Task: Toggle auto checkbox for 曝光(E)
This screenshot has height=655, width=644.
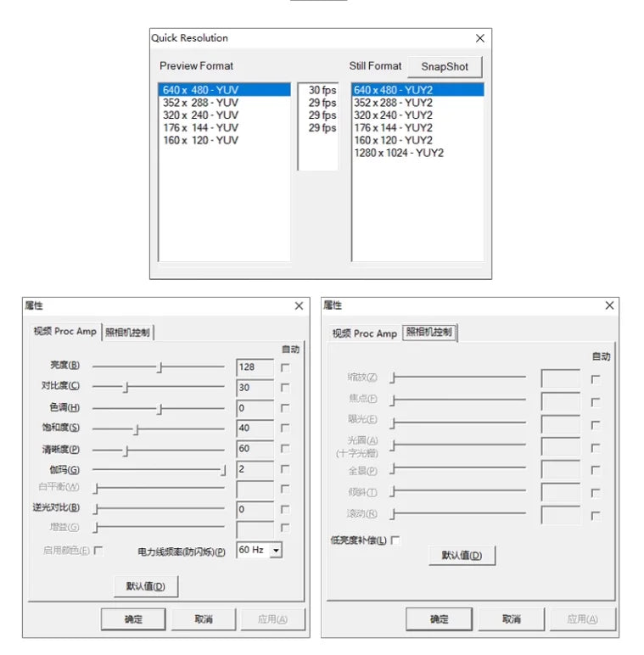Action: coord(596,425)
